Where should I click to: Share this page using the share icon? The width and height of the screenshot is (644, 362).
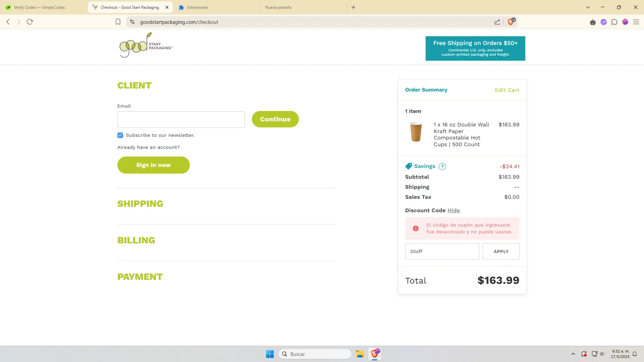tap(497, 22)
